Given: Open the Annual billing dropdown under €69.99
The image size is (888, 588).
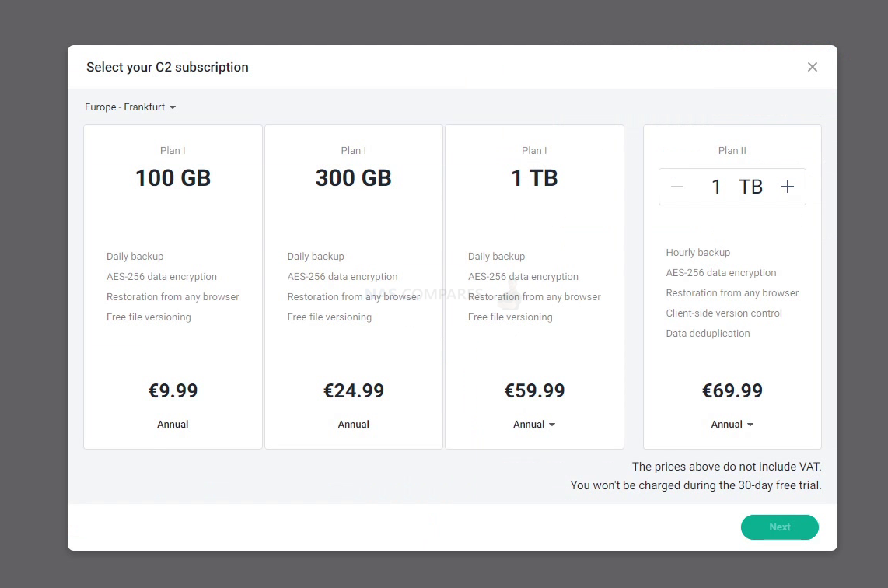Looking at the screenshot, I should [x=732, y=425].
